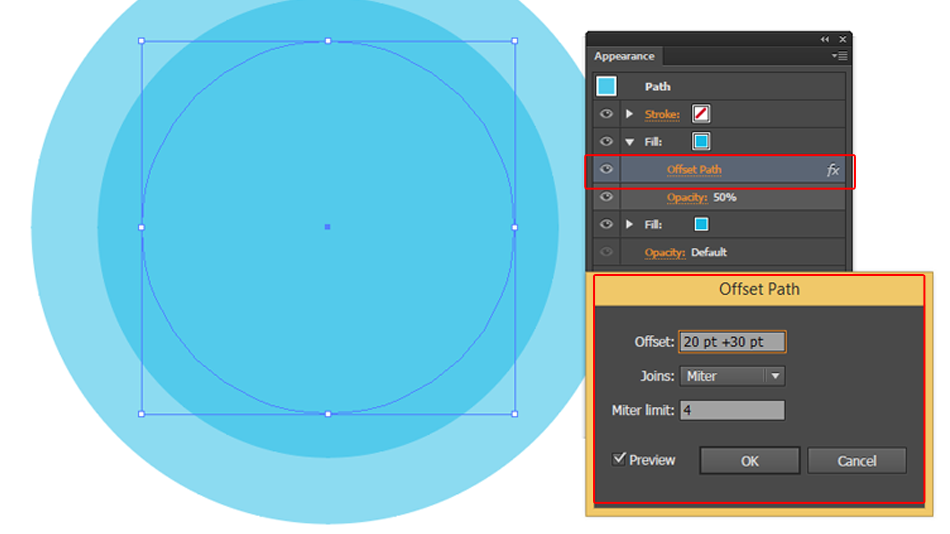The image size is (950, 534).
Task: Open the Offset Path effect link
Action: click(694, 170)
